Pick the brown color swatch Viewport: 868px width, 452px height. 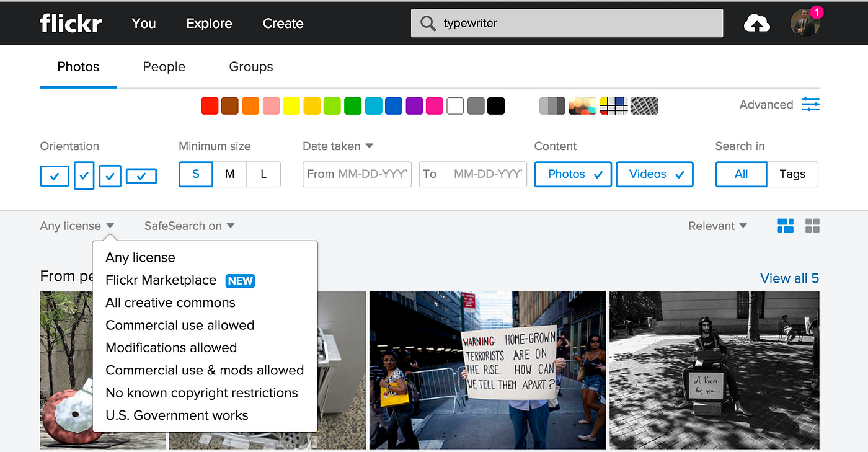[x=230, y=106]
